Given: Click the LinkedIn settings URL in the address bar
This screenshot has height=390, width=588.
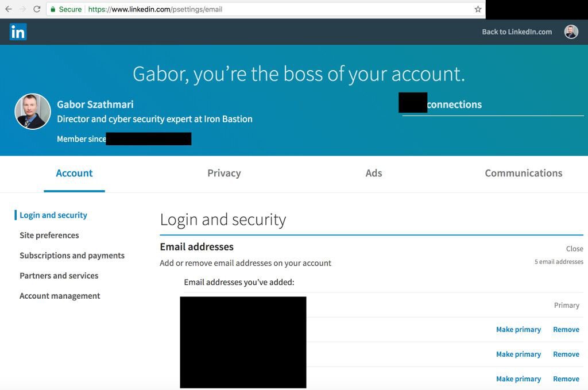Looking at the screenshot, I should pyautogui.click(x=155, y=9).
